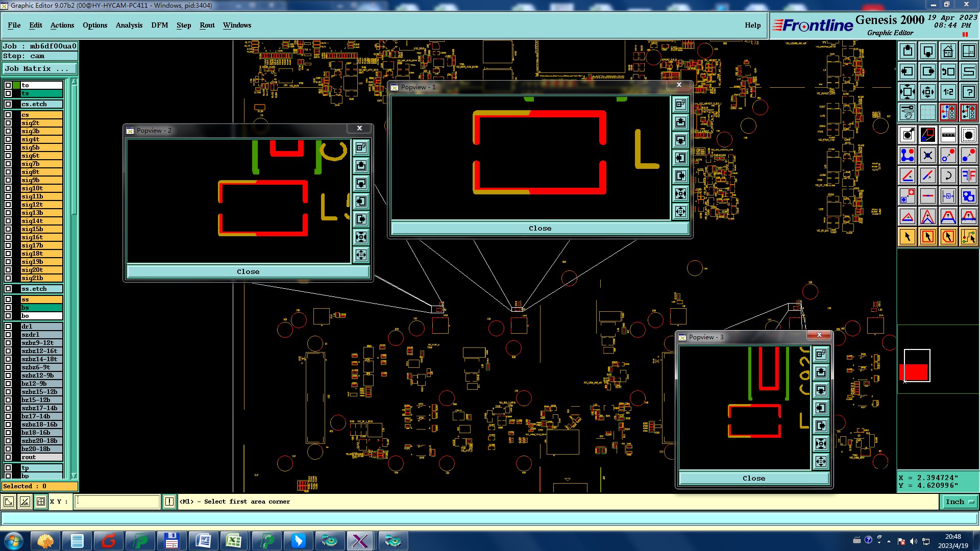Click the grid display icon in toolbar
The width and height of the screenshot is (980, 551).
tap(927, 112)
